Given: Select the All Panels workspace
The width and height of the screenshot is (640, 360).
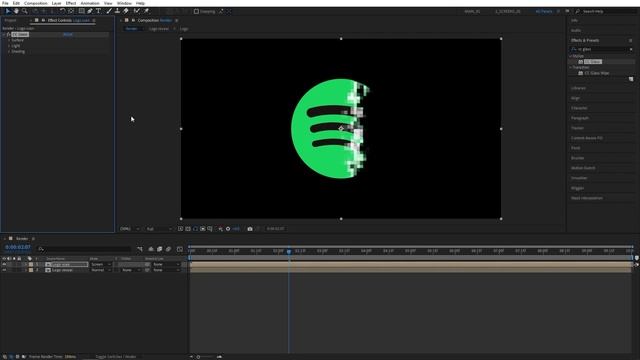Looking at the screenshot, I should (x=544, y=11).
